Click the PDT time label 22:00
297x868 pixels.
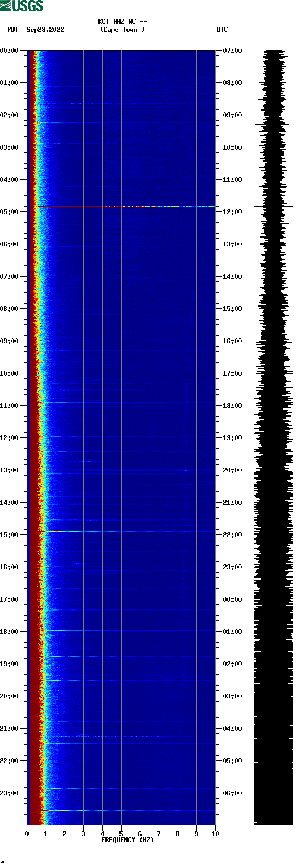tap(9, 761)
